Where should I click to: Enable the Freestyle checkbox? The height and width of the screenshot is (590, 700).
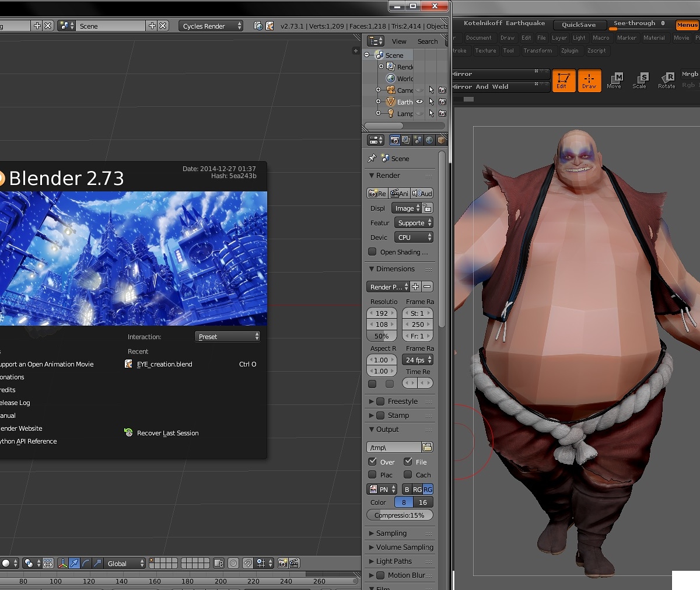click(x=380, y=402)
